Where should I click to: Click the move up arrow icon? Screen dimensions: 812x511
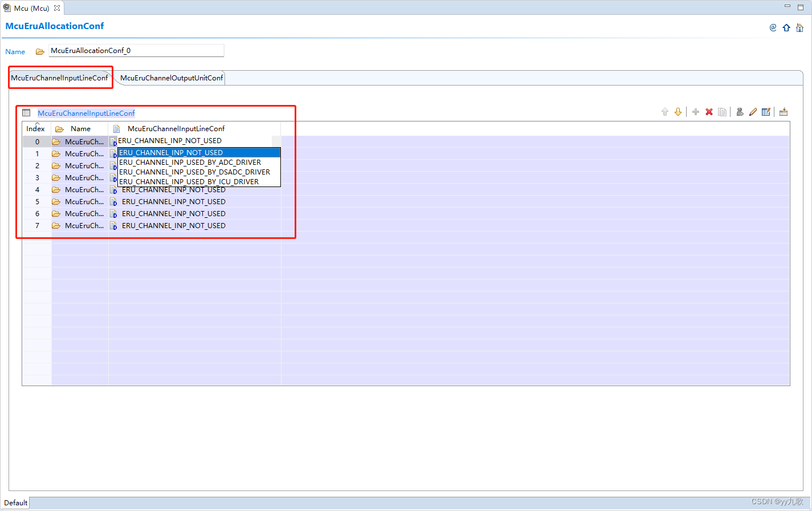coord(664,112)
